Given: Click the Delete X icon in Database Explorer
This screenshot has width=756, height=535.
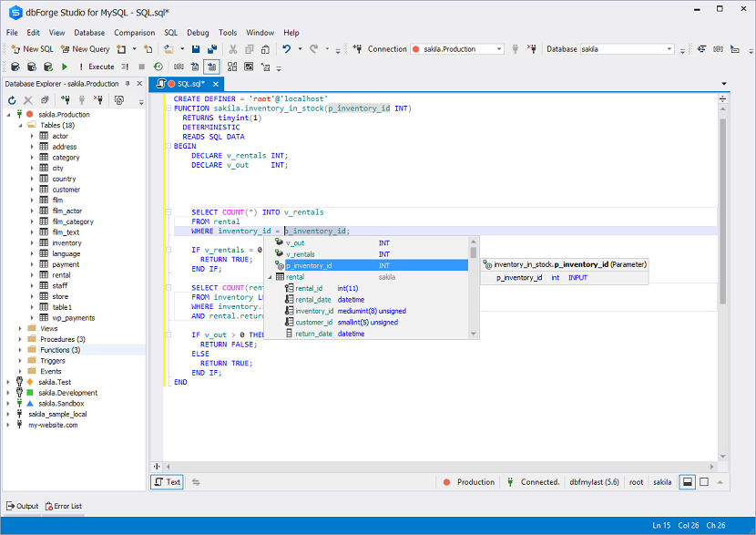Looking at the screenshot, I should coord(28,100).
